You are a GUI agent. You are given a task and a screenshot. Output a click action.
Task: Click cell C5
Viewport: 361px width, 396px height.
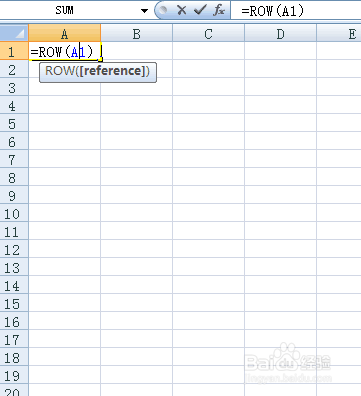[x=208, y=123]
